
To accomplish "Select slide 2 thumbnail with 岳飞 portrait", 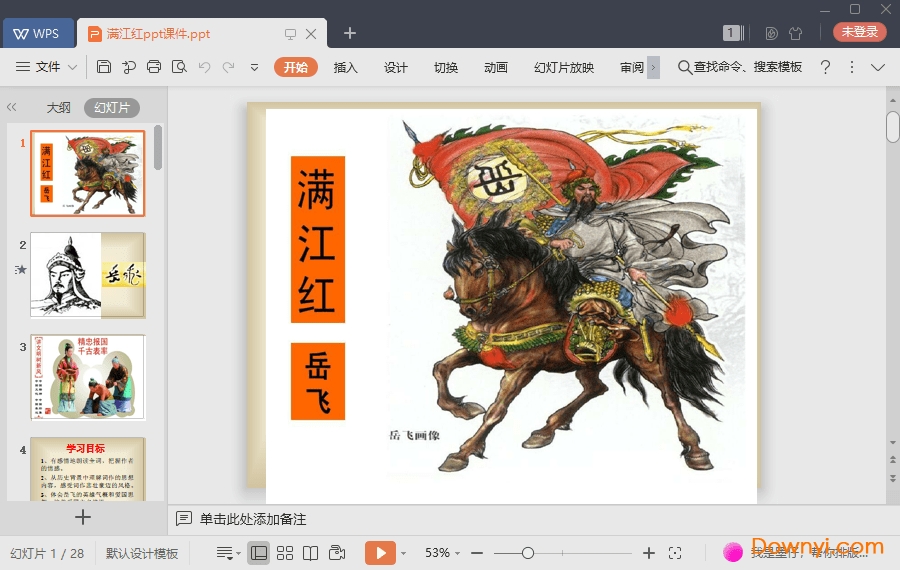I will point(88,275).
